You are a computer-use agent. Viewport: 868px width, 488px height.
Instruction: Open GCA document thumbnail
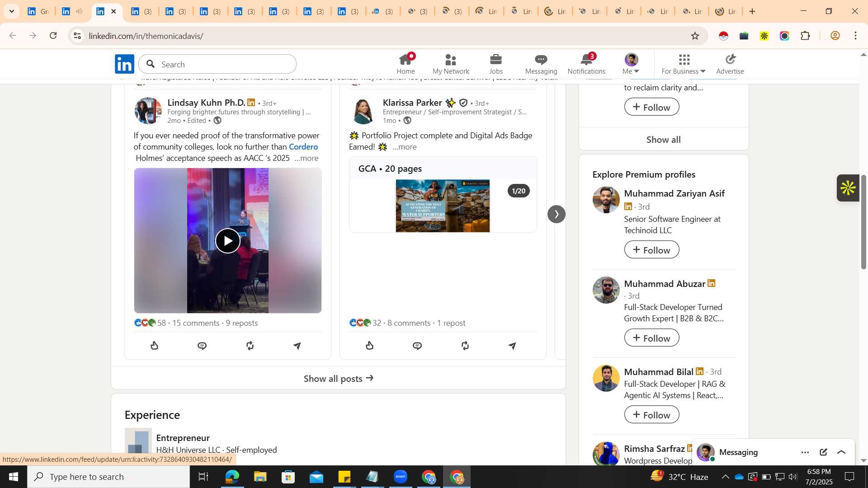click(443, 206)
